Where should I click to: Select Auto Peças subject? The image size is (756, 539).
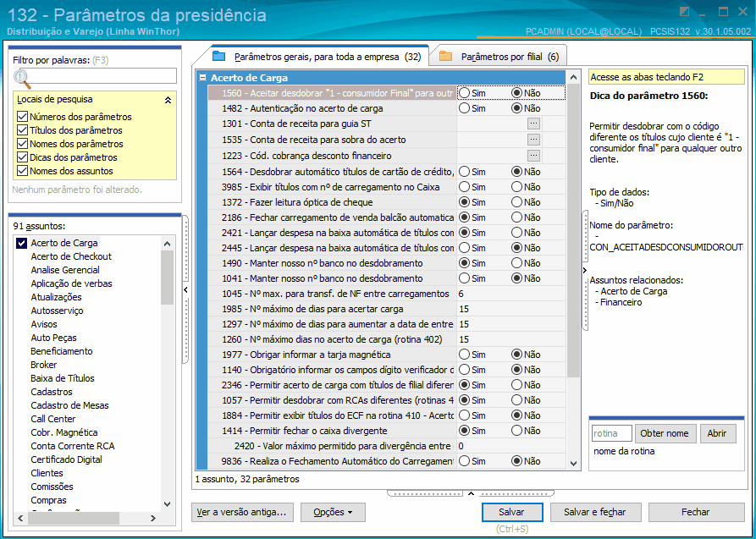53,338
